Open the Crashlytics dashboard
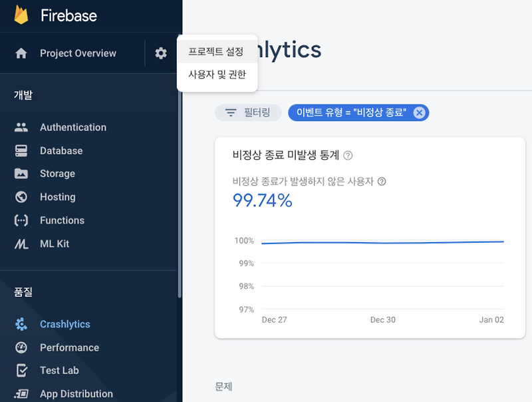532x402 pixels. [65, 324]
